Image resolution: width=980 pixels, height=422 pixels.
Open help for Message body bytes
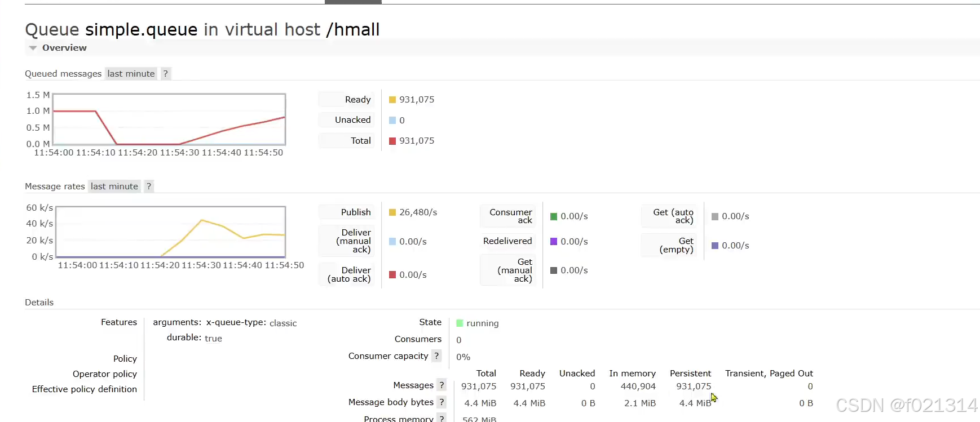coord(442,402)
